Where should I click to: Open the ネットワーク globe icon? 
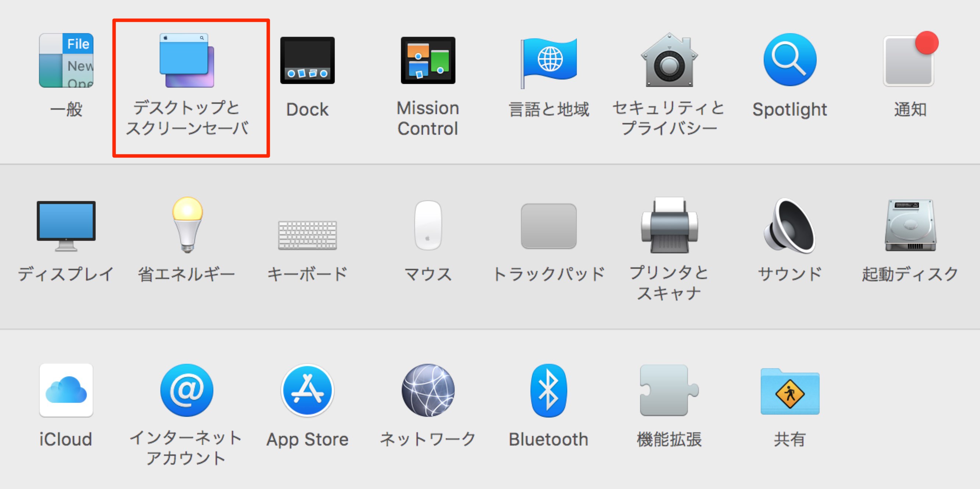pyautogui.click(x=428, y=390)
